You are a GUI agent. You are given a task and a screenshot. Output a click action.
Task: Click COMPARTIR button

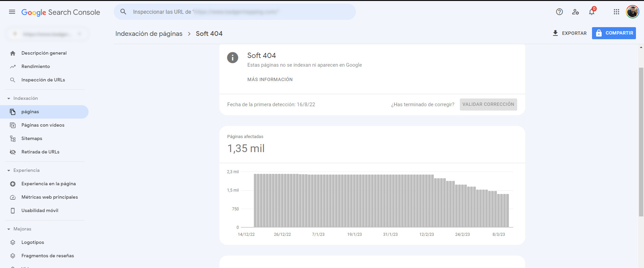coord(614,33)
